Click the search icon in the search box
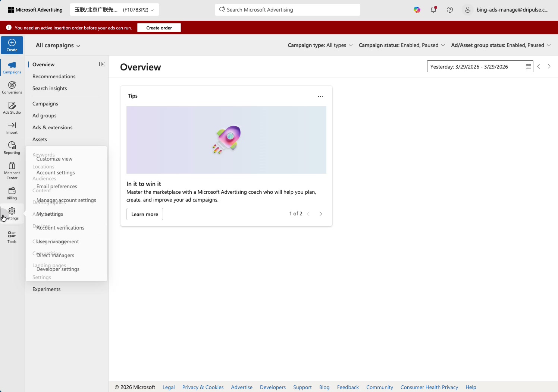This screenshot has height=392, width=558. [222, 9]
